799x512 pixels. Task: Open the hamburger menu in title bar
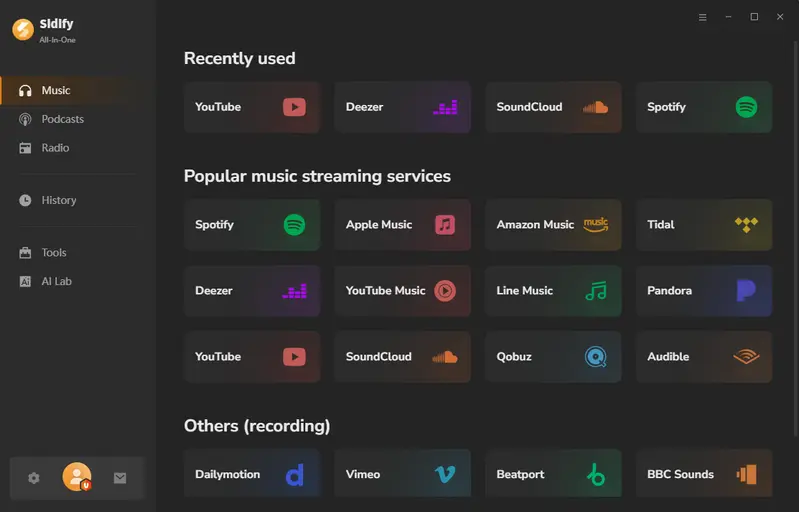(x=702, y=17)
